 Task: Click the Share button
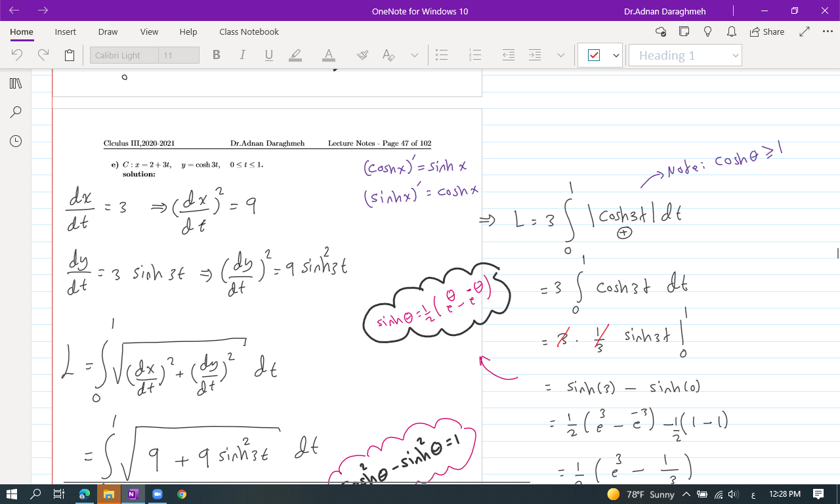[x=766, y=31]
